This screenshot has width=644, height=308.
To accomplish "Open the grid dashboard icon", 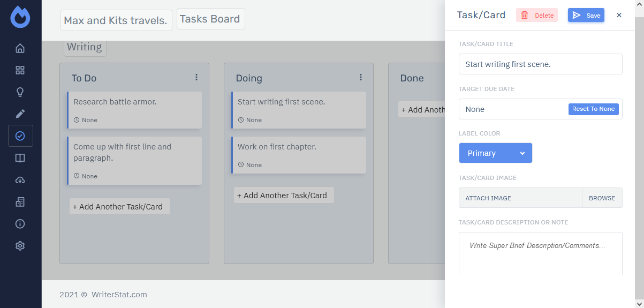I will 20,70.
